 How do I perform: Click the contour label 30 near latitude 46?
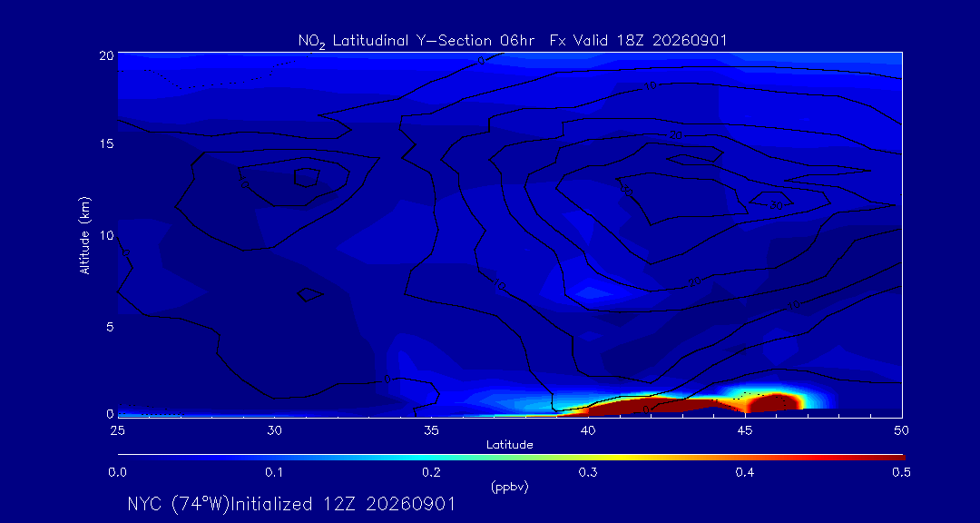[776, 205]
